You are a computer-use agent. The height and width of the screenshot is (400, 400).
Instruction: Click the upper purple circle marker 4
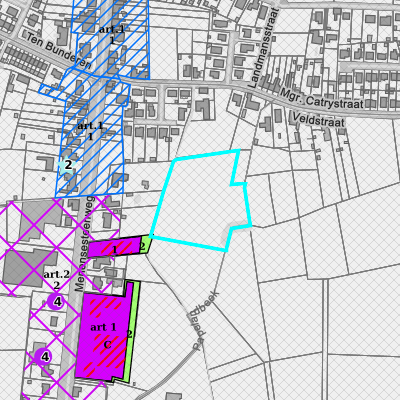56,302
